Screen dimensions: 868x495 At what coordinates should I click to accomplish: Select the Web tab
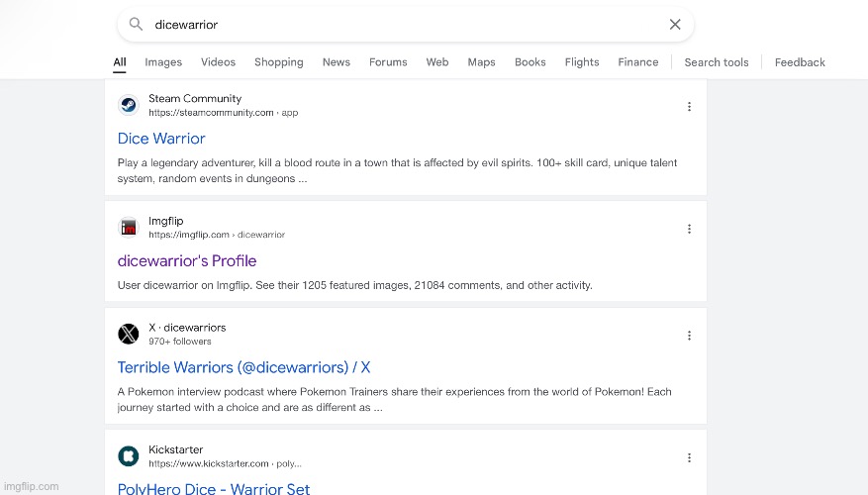437,62
